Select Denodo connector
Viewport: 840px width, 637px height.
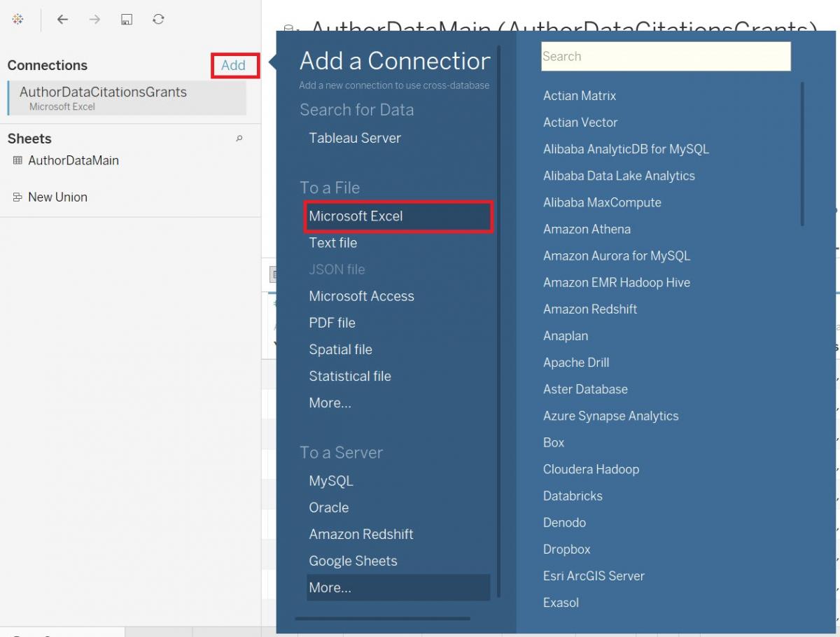pos(564,521)
